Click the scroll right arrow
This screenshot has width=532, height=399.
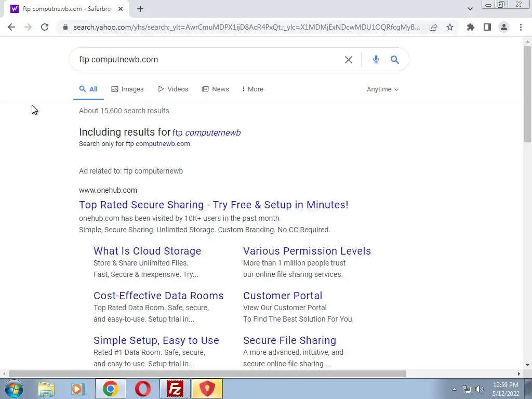coord(519,374)
